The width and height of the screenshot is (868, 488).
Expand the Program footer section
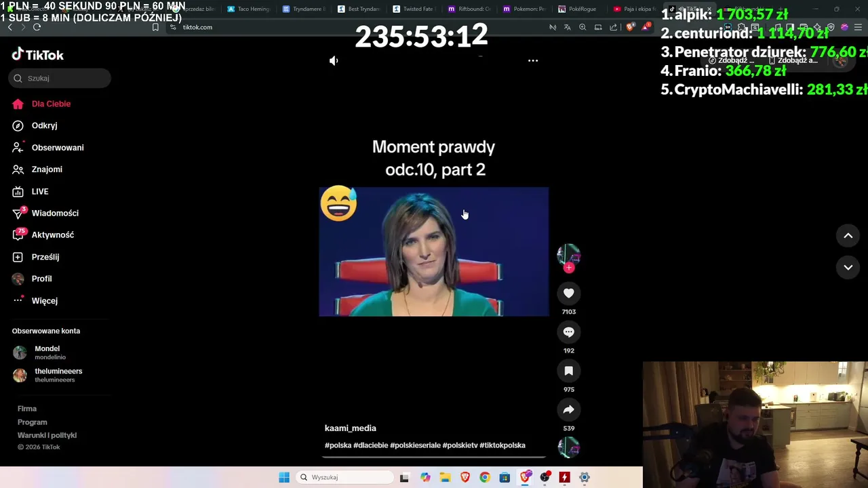tap(33, 422)
